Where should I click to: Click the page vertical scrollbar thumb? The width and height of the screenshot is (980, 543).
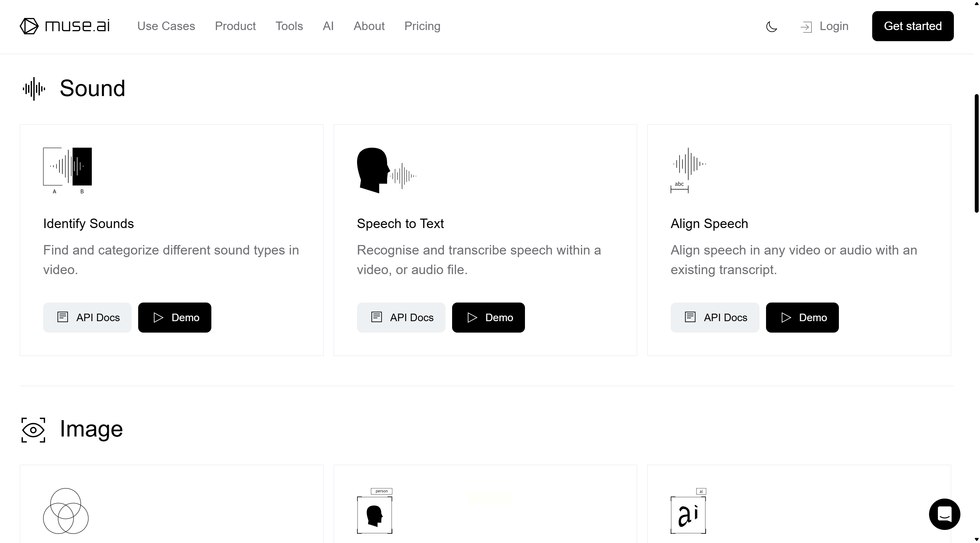[x=976, y=152]
